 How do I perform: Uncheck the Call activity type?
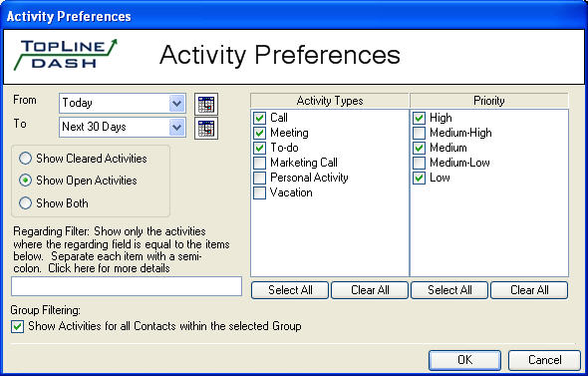click(259, 118)
